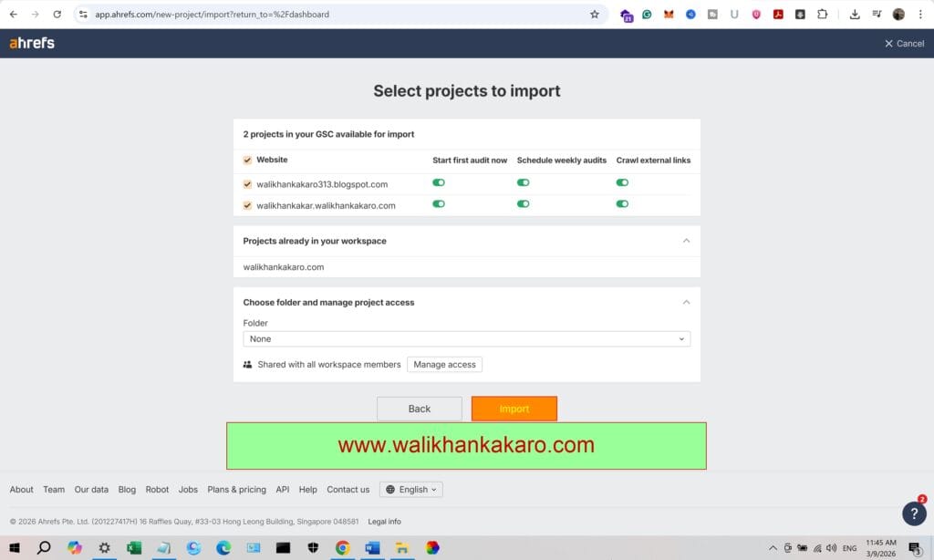Open the API footer link
934x560 pixels.
click(283, 489)
